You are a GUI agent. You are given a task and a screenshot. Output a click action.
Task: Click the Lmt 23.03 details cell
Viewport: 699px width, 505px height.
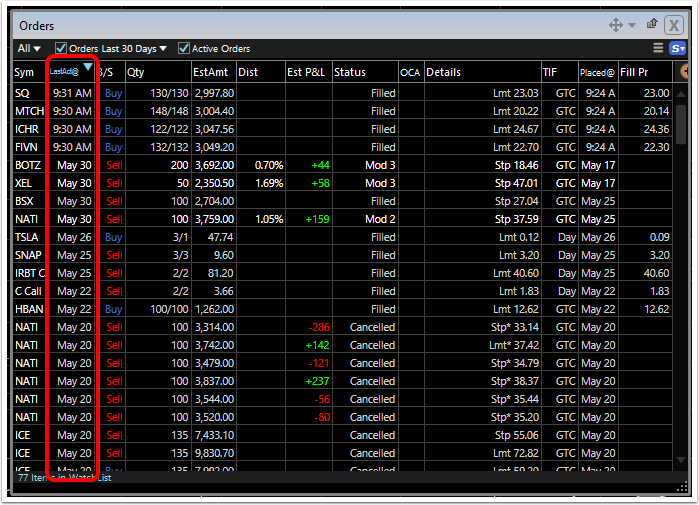coord(515,93)
